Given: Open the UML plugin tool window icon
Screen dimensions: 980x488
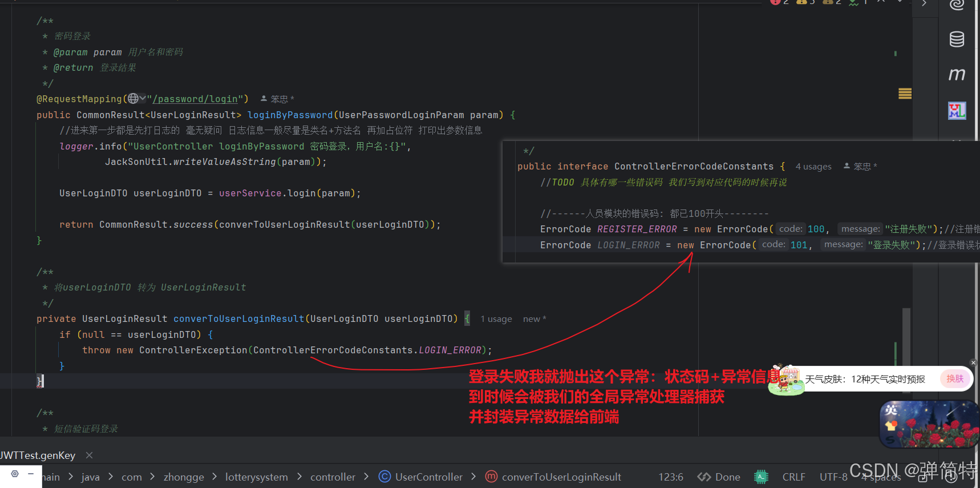Looking at the screenshot, I should pos(957,111).
